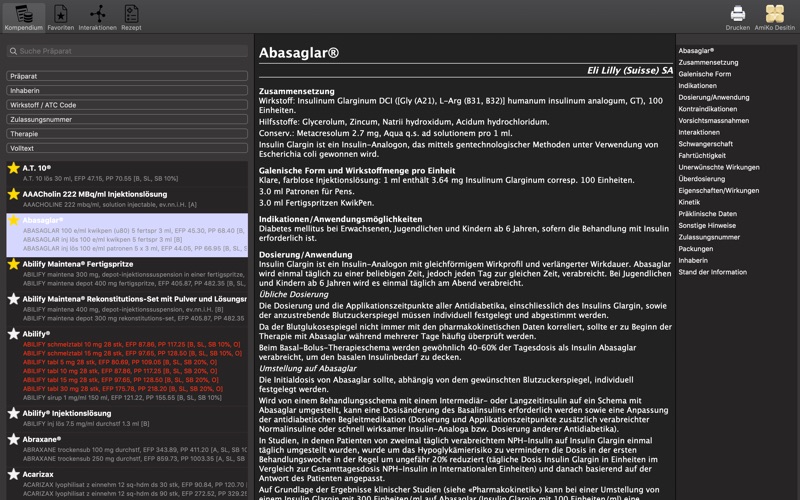
Task: Jump to Packungen section
Action: click(696, 249)
